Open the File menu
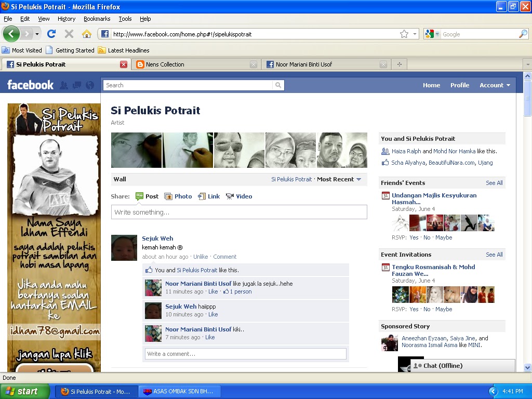The width and height of the screenshot is (532, 399). click(x=8, y=19)
